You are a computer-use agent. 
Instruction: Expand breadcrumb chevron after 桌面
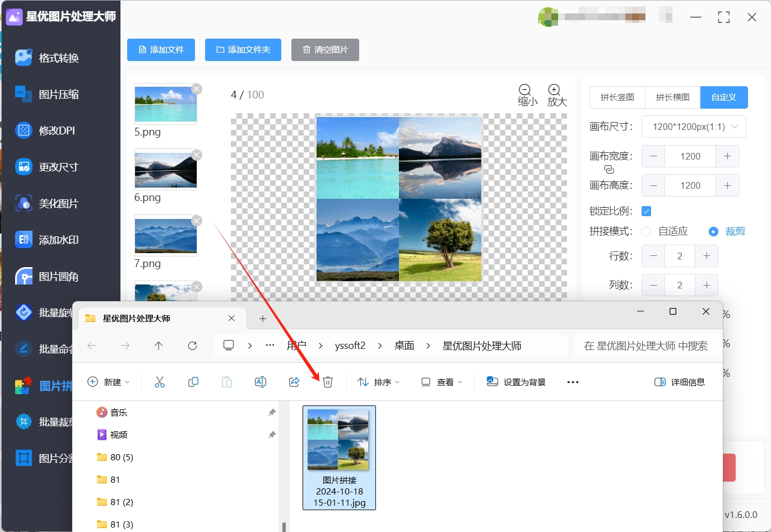[x=428, y=346]
